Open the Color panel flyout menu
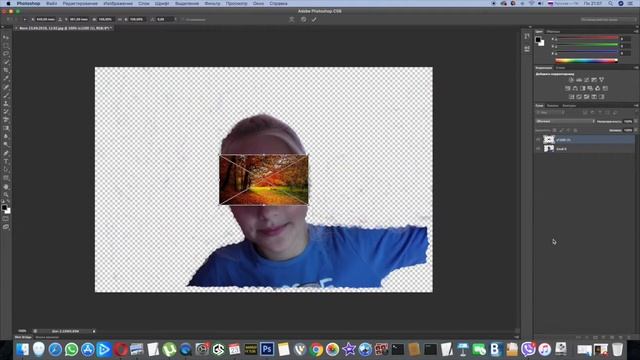640x360 pixels. point(636,31)
